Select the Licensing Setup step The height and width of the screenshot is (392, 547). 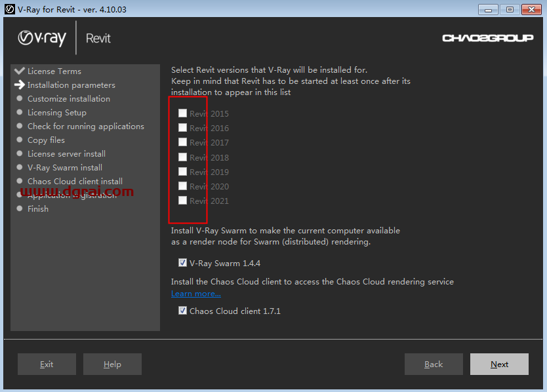coord(56,112)
